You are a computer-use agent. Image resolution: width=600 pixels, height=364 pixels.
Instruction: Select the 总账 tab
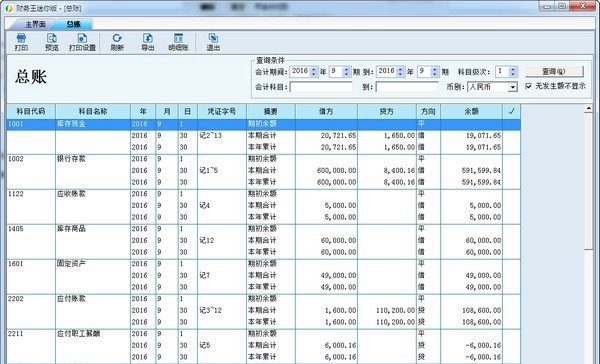click(x=73, y=24)
